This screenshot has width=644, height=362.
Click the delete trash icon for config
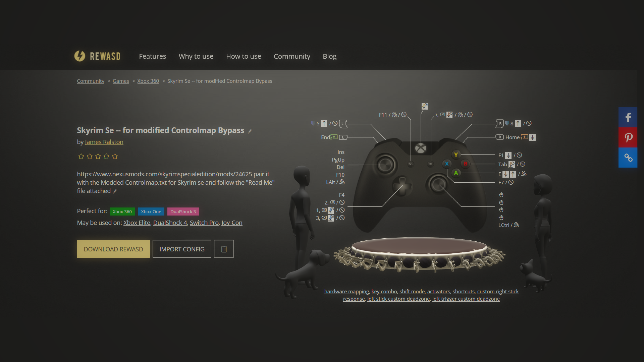pos(224,249)
